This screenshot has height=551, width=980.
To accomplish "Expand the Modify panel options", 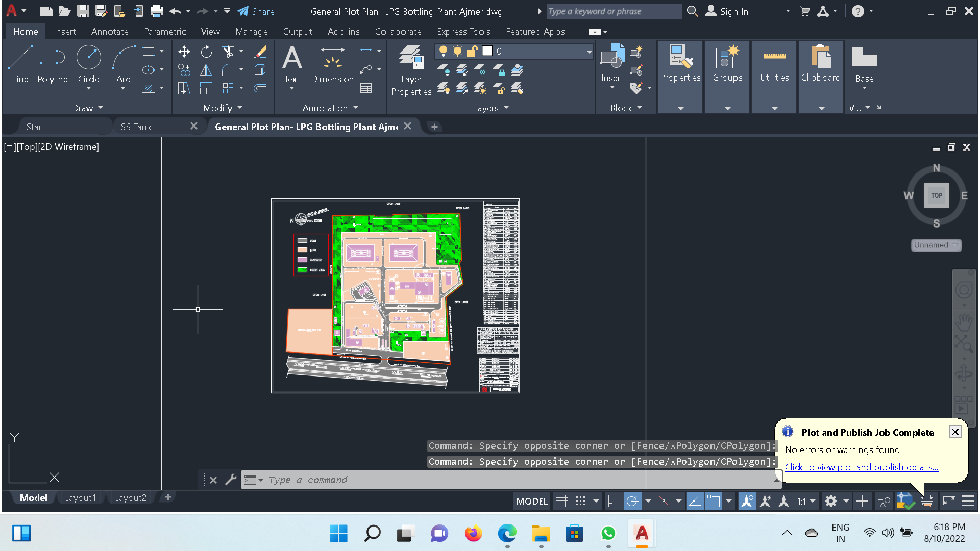I will click(223, 108).
